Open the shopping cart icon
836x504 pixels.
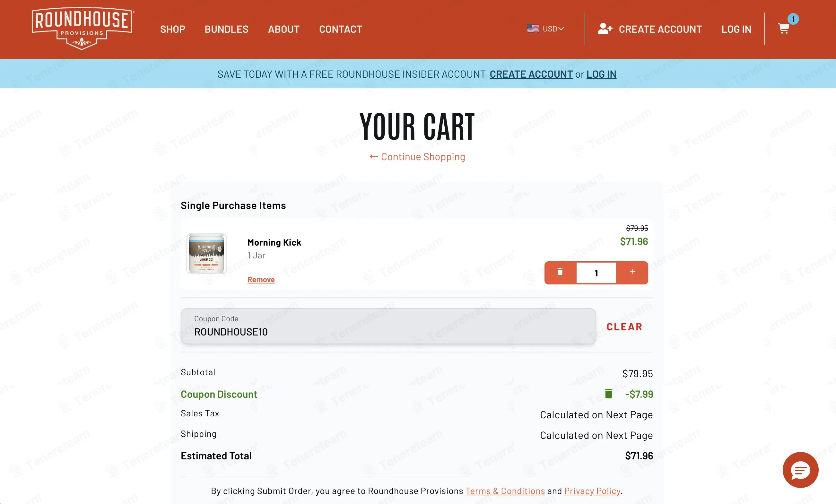(x=783, y=29)
